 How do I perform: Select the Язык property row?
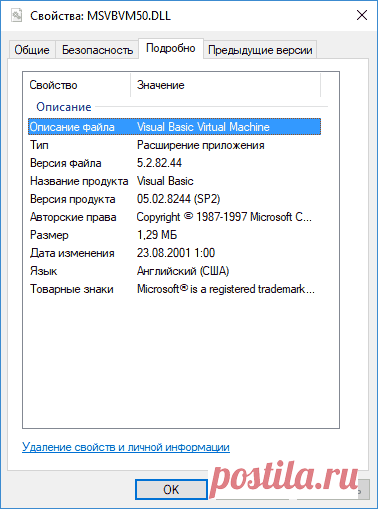174,271
